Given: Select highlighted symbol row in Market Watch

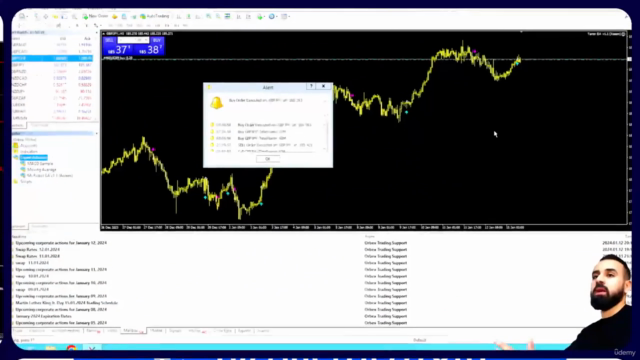Looking at the screenshot, I should click(52, 58).
